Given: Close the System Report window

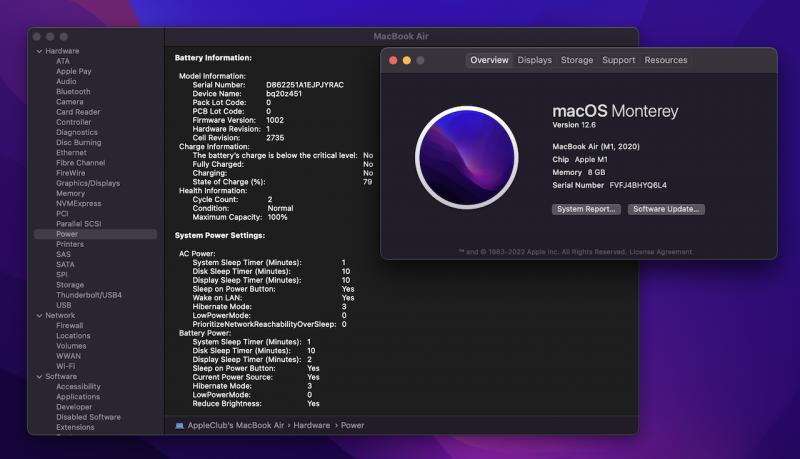Looking at the screenshot, I should coord(37,36).
